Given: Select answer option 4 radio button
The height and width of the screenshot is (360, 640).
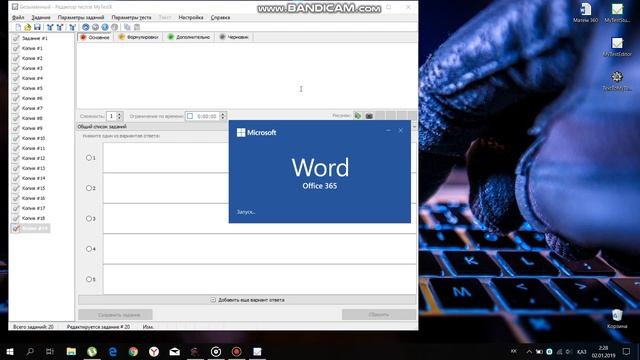Looking at the screenshot, I should (x=89, y=249).
